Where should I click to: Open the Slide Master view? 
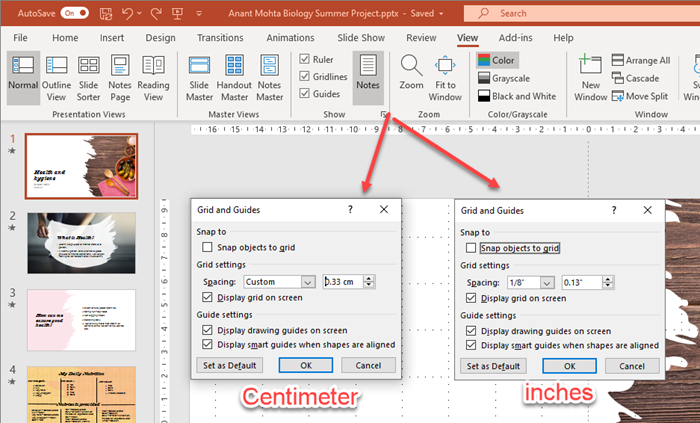click(200, 76)
